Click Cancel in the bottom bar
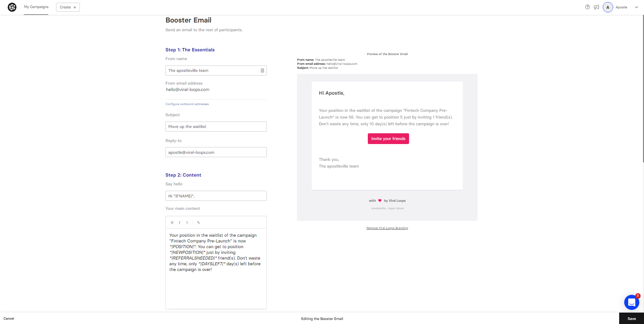 pyautogui.click(x=9, y=319)
